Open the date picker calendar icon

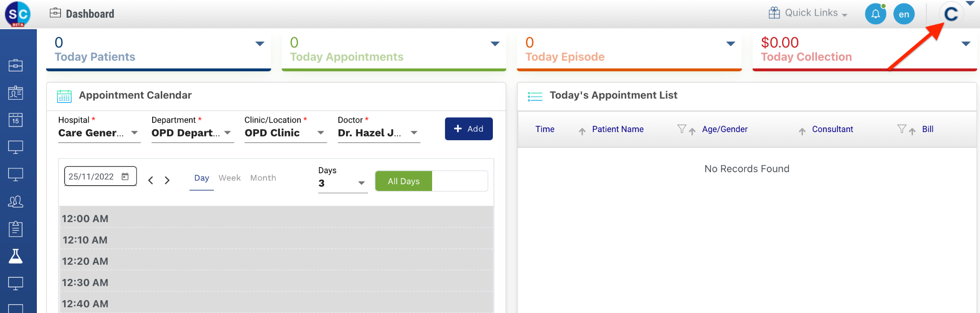(x=125, y=177)
